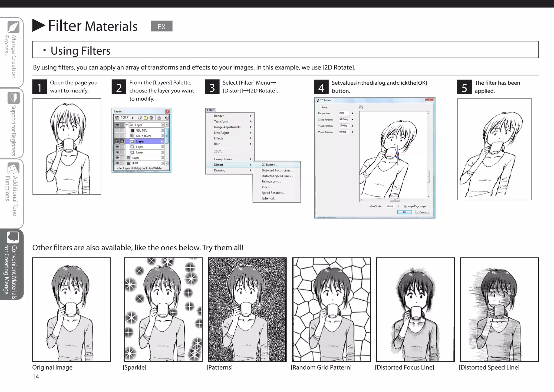The image size is (554, 392).
Task: Click the EX badge next to Filter Materials
Action: pos(161,26)
